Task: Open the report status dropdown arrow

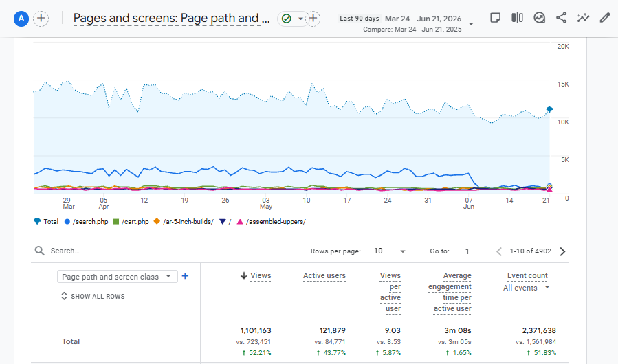Action: coord(300,19)
